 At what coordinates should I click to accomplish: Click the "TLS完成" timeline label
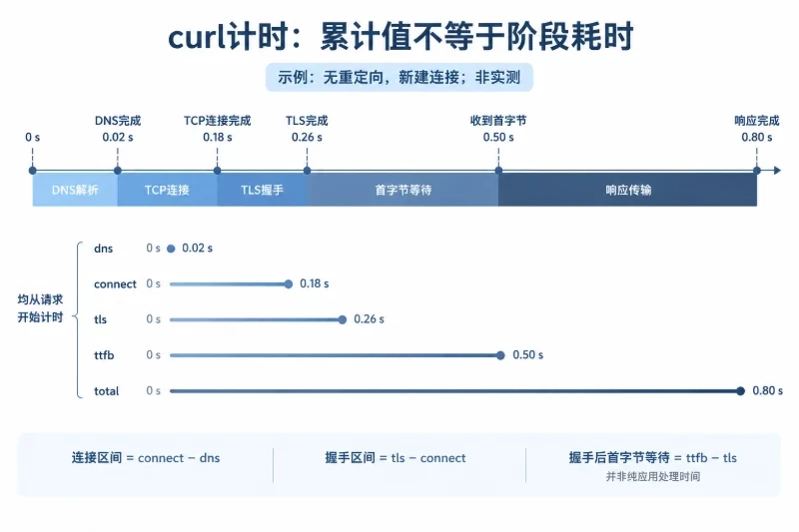tap(307, 121)
